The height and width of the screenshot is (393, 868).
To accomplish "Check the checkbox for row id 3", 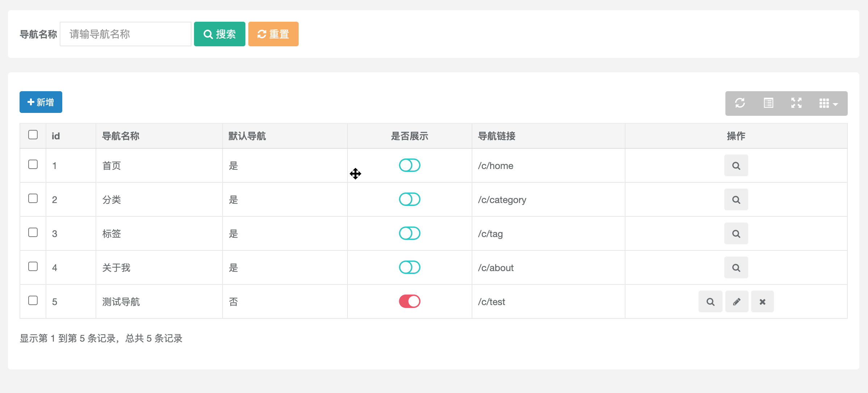I will 33,232.
